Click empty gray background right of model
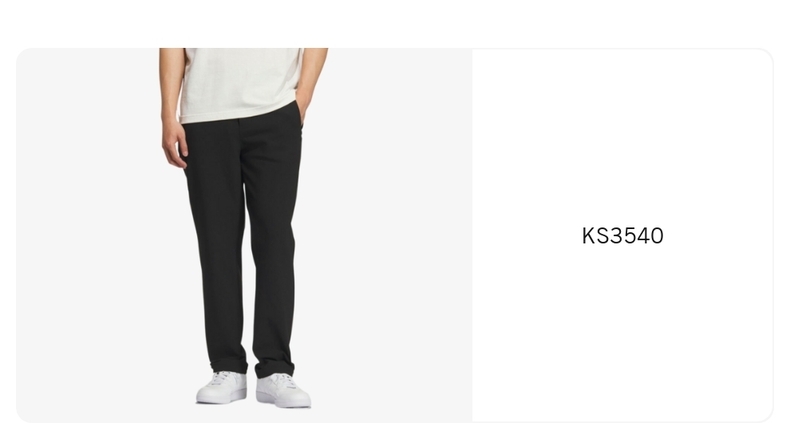The width and height of the screenshot is (790, 423). coord(393,235)
